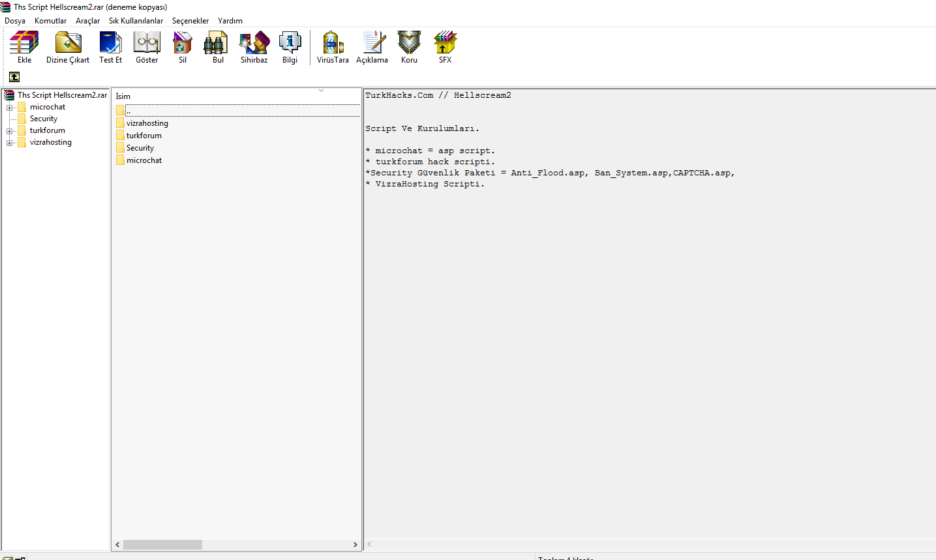The image size is (936, 560).
Task: Click the turkforum folder icon in the file list
Action: click(120, 136)
